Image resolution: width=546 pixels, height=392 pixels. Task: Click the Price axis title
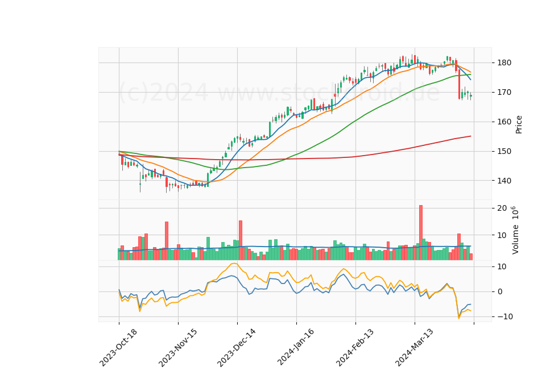click(519, 125)
